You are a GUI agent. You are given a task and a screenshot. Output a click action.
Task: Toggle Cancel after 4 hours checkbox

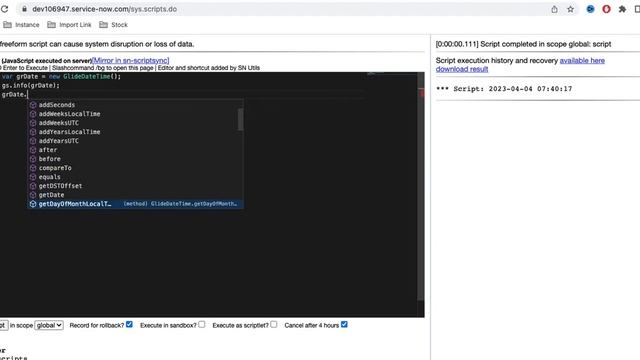click(x=344, y=324)
